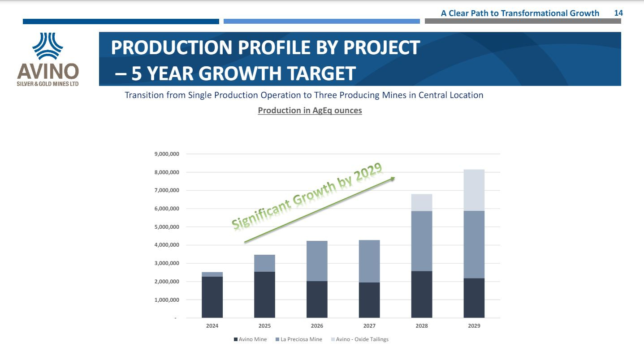Select the 'Avino Mine' legend label
The height and width of the screenshot is (355, 644).
253,339
